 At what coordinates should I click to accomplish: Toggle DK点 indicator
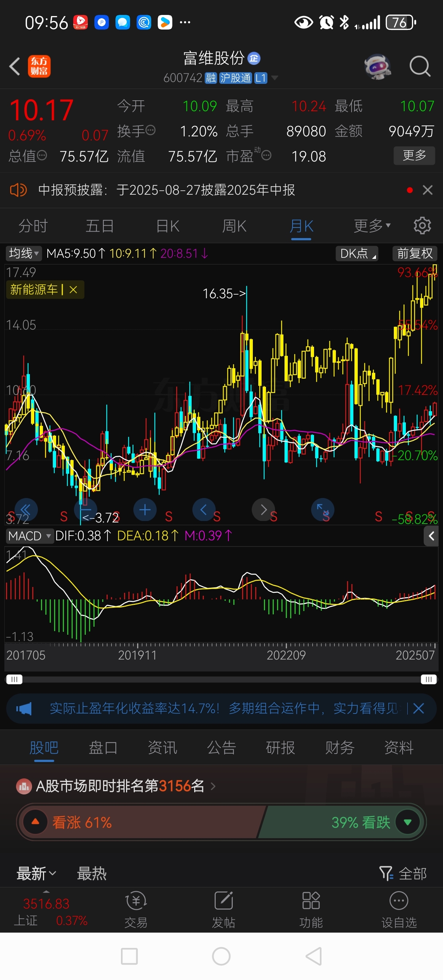(357, 253)
